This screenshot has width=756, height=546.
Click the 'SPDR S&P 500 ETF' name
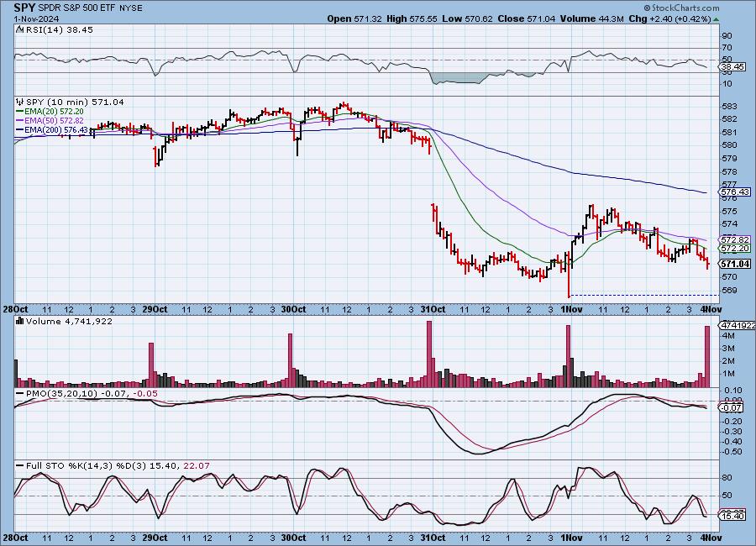pyautogui.click(x=76, y=8)
